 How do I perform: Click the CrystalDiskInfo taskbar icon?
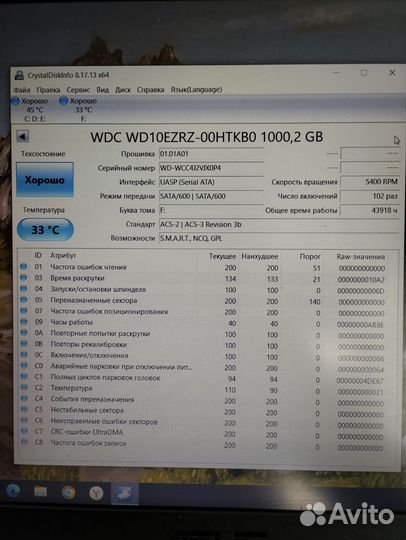pos(124,494)
